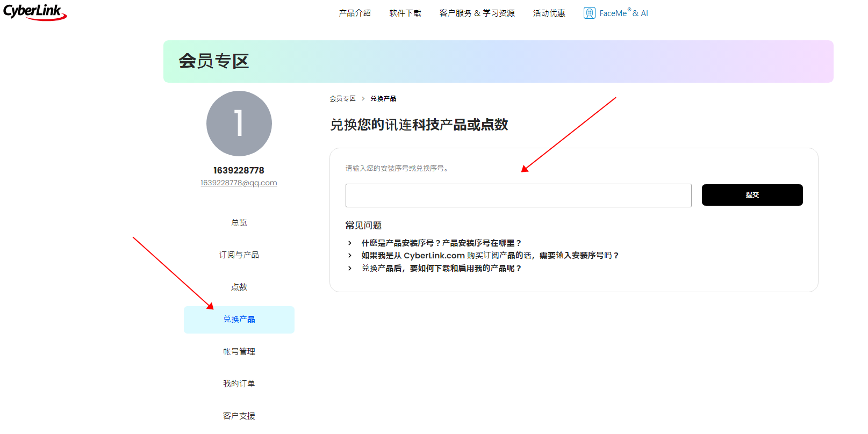Click the email link 1639228778@qq.com

[239, 183]
